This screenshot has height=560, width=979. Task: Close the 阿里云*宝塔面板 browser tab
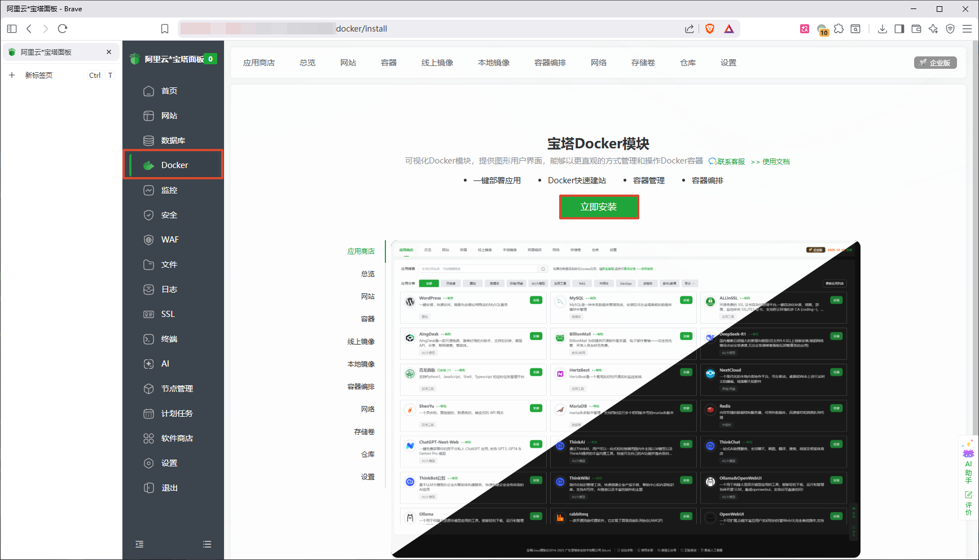(x=109, y=52)
